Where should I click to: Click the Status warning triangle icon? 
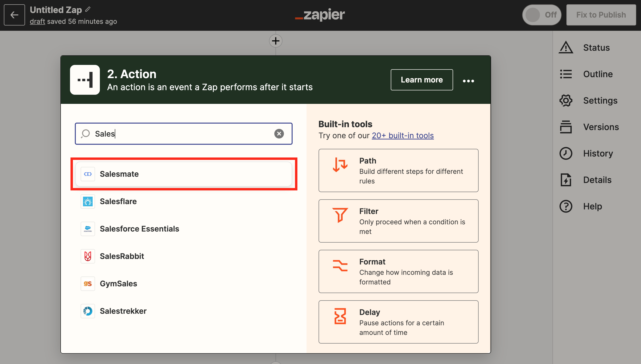[566, 48]
